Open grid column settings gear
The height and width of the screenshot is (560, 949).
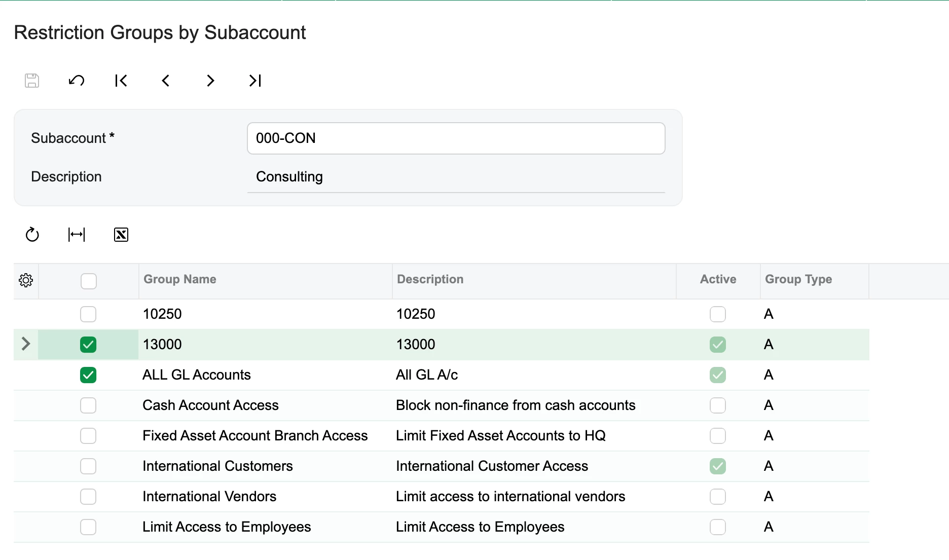pyautogui.click(x=26, y=280)
